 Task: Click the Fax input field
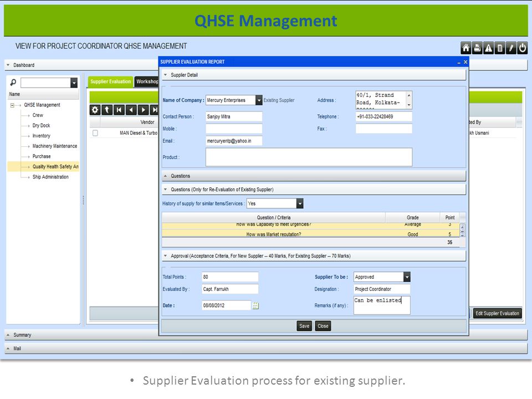click(383, 129)
